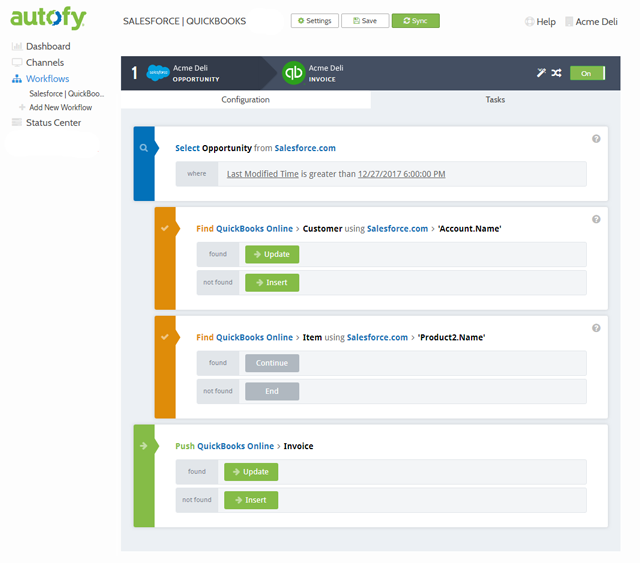Open Channels in the sidebar
The height and width of the screenshot is (563, 640).
click(x=45, y=62)
